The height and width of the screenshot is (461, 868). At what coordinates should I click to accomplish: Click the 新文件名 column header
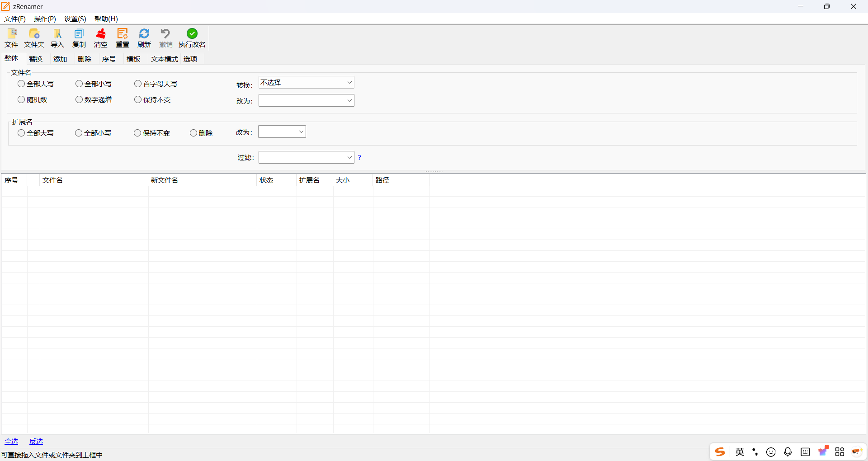pos(164,180)
